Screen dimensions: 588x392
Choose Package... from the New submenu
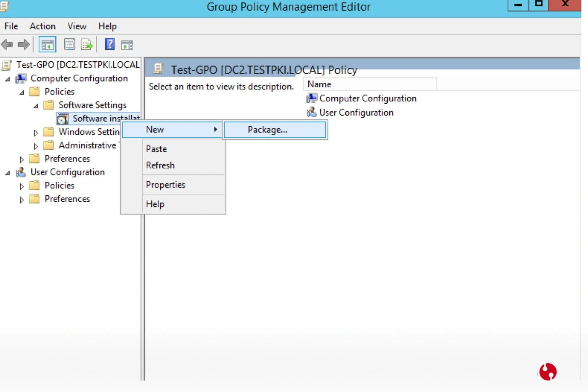tap(275, 130)
